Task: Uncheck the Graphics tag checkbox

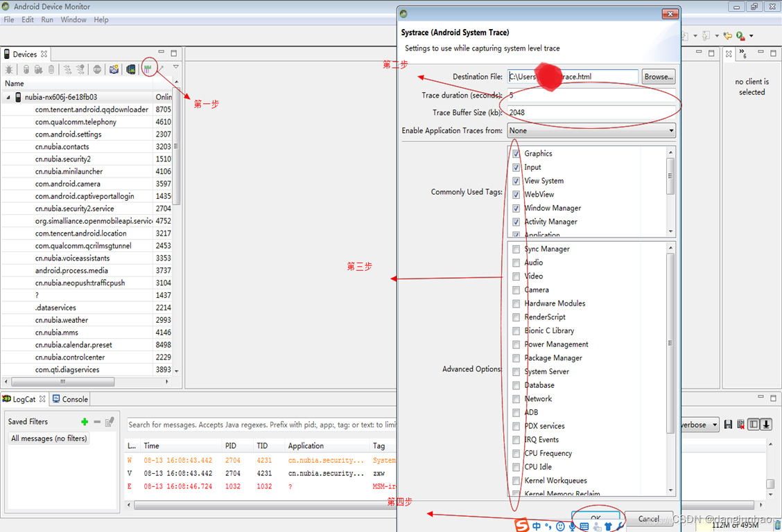Action: click(x=516, y=153)
